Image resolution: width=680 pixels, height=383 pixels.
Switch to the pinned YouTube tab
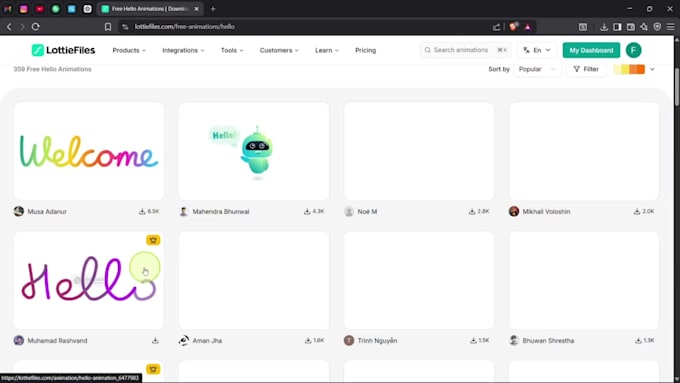point(39,9)
